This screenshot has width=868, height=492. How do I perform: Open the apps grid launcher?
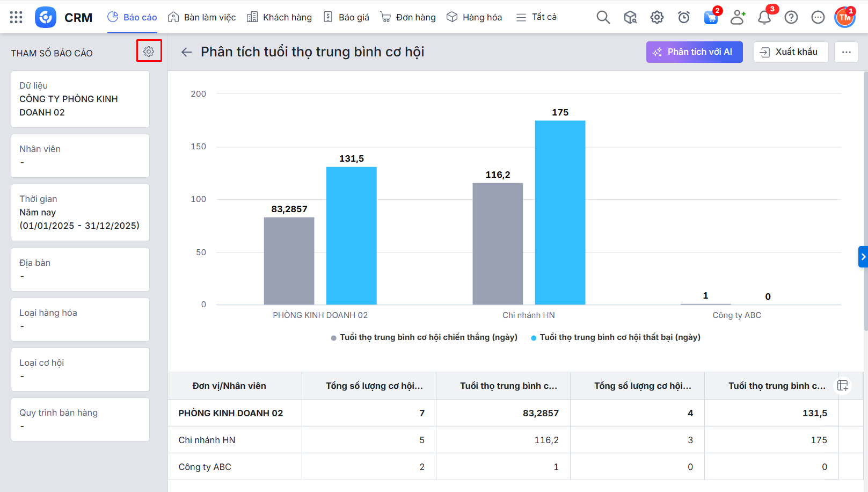[x=16, y=17]
